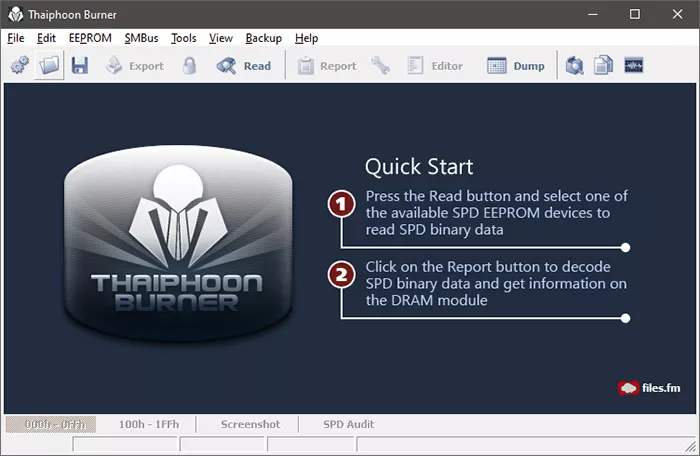Click the Dump toolbar button
700x456 pixels.
(516, 66)
